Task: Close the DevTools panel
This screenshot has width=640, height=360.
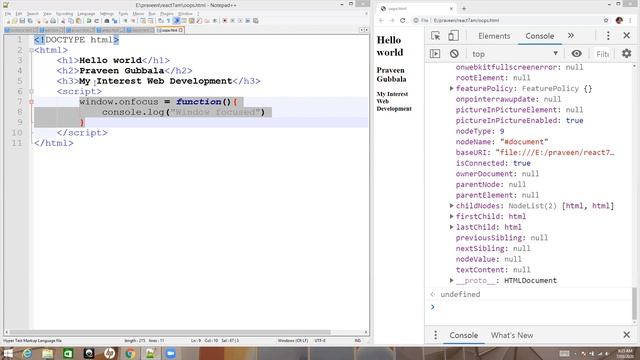Action: [x=627, y=36]
